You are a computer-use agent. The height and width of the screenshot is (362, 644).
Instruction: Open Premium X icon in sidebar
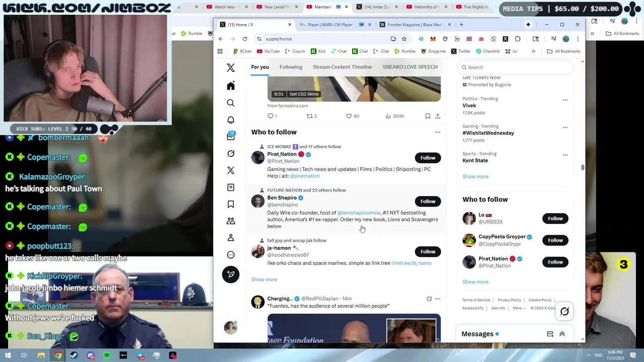230,170
